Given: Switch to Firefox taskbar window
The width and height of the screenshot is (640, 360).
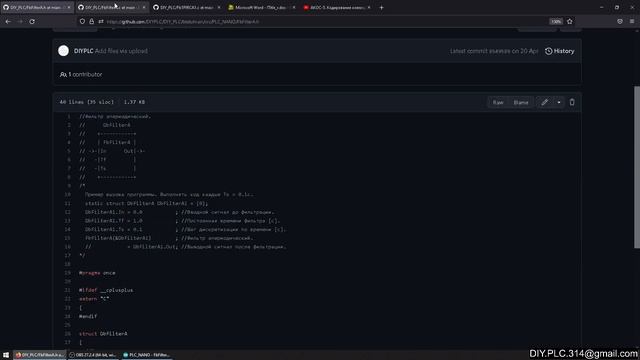Looking at the screenshot, I should point(40,355).
